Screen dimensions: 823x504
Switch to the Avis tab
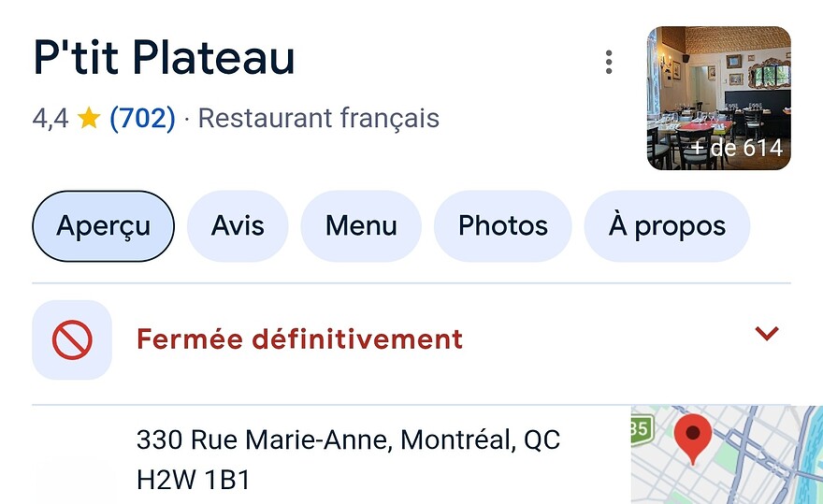point(238,225)
